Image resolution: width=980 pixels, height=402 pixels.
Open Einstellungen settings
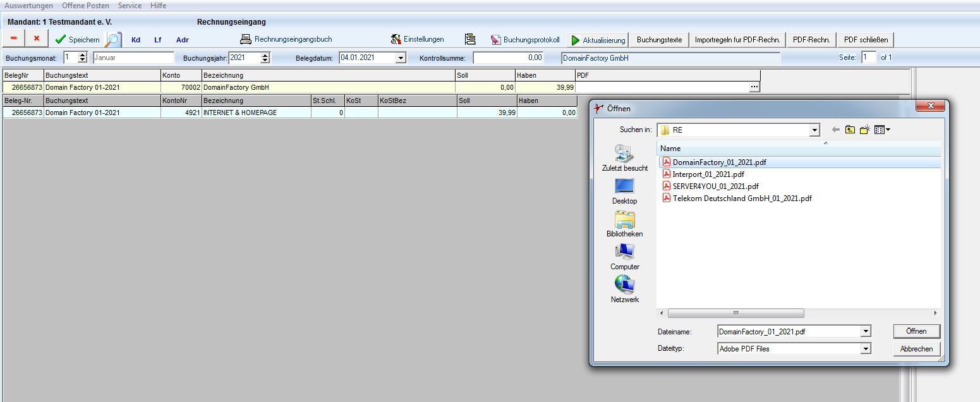click(417, 39)
